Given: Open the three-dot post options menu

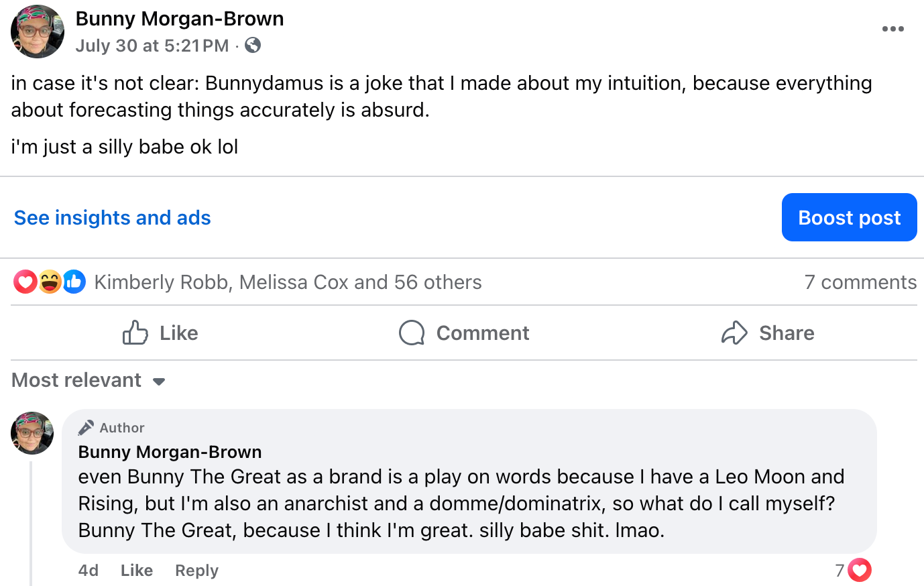Looking at the screenshot, I should 892,29.
